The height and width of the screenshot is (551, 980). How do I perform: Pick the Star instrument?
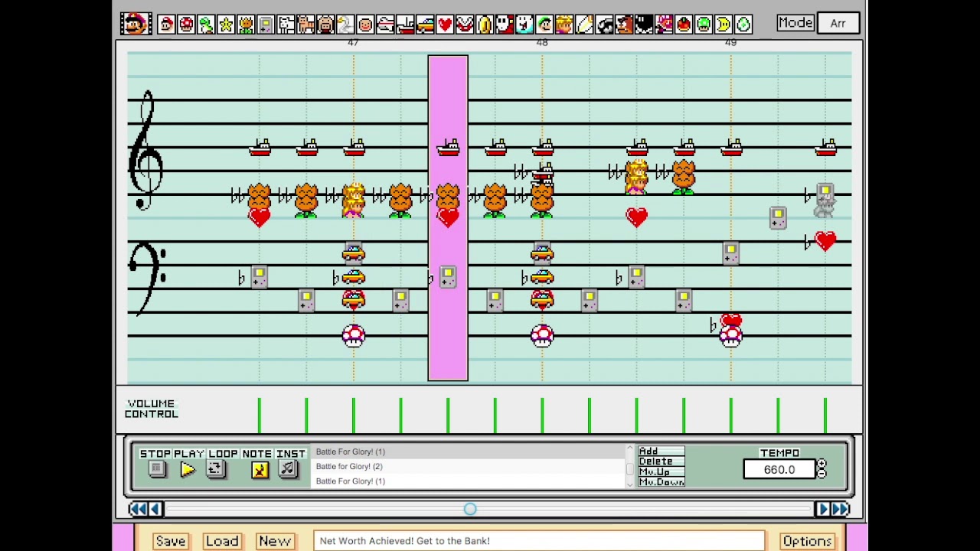click(x=226, y=24)
